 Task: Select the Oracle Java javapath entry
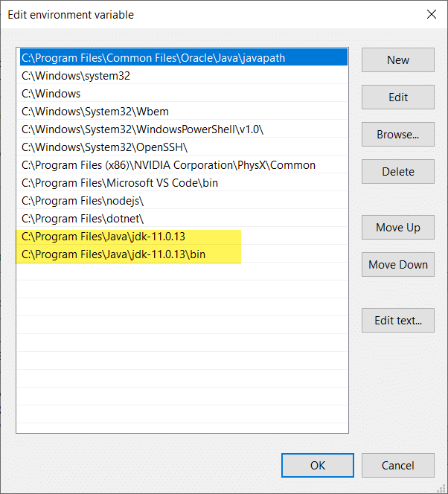[x=184, y=57]
